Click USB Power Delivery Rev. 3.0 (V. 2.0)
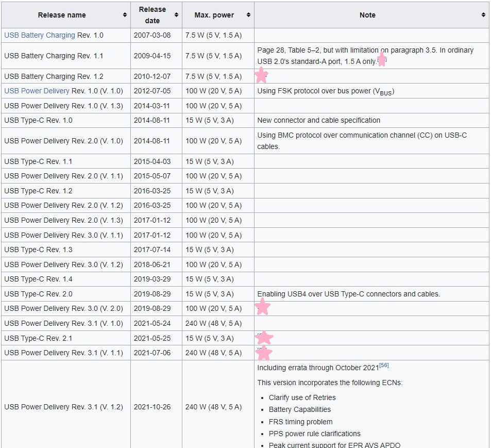The height and width of the screenshot is (448, 491). (x=63, y=309)
